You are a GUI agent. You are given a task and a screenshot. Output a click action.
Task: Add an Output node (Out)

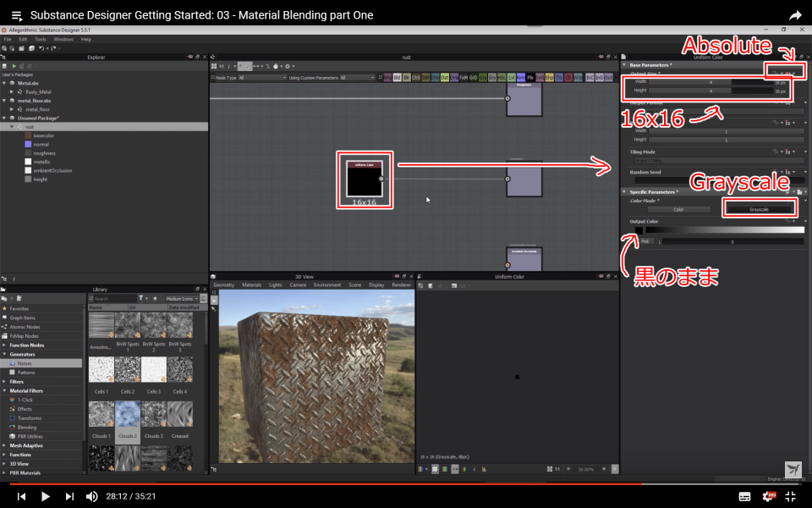point(608,78)
